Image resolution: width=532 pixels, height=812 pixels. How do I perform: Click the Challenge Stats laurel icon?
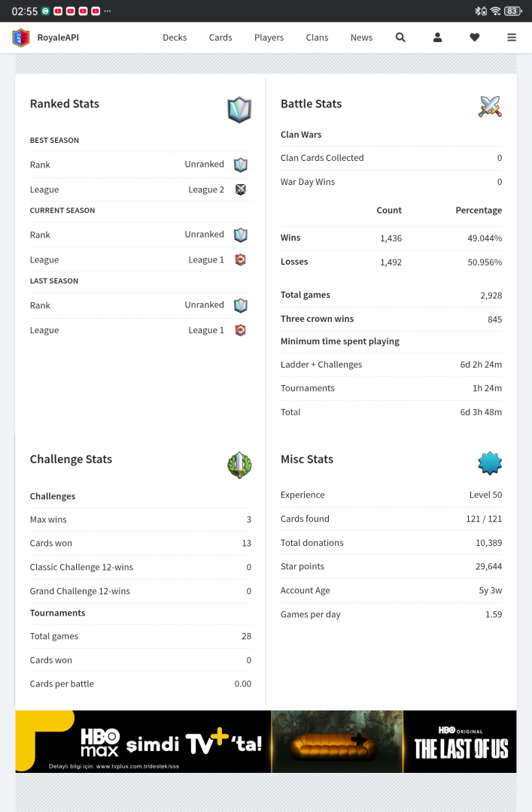click(239, 465)
